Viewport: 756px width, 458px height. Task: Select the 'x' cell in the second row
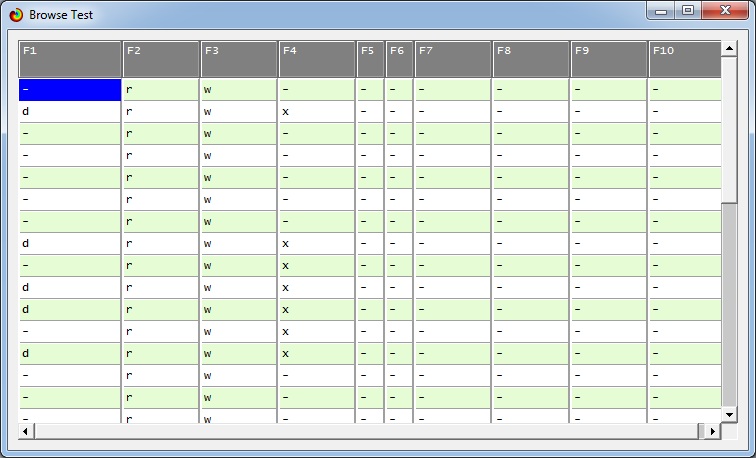coord(317,111)
